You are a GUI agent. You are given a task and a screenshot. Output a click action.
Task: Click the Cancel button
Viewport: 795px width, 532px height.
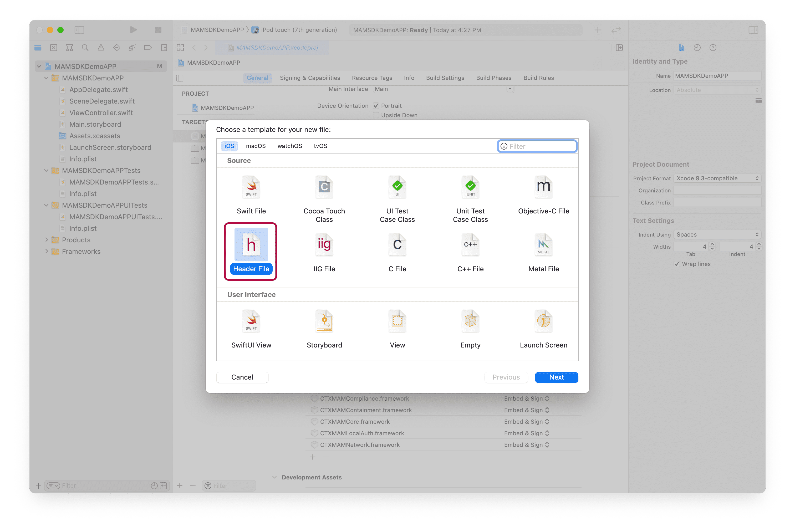click(242, 377)
